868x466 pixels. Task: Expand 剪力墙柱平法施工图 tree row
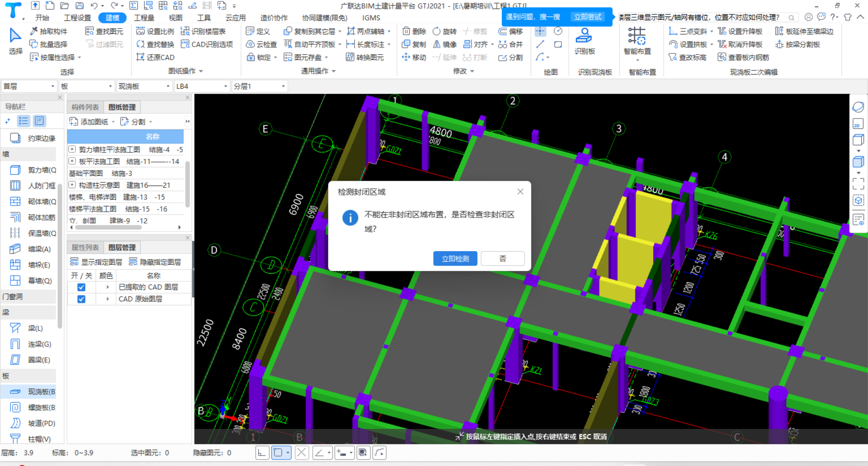72,149
